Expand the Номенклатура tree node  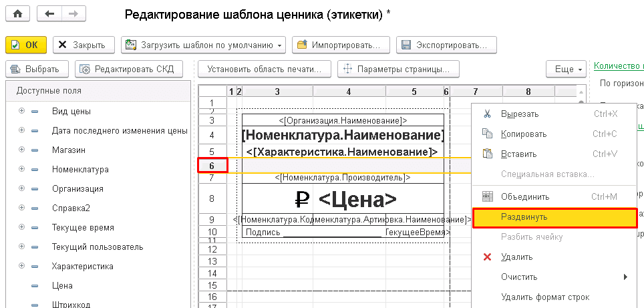click(21, 169)
